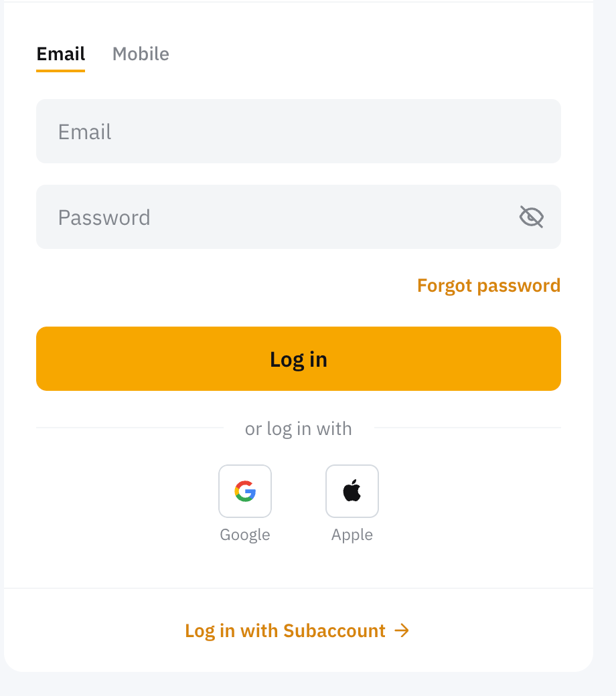Continue with Apple sign-in button
This screenshot has height=696, width=616.
point(352,491)
